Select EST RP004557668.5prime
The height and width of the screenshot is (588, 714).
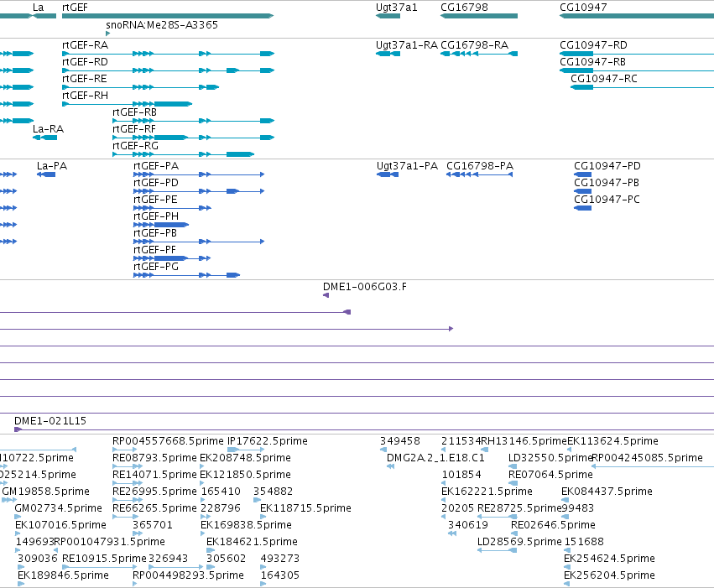click(125, 450)
